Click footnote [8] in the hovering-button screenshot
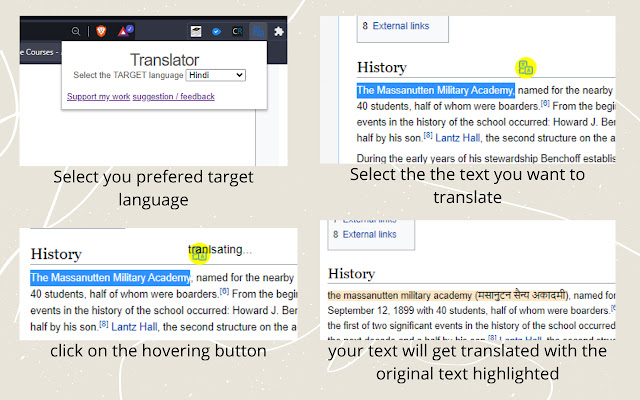 click(x=104, y=324)
